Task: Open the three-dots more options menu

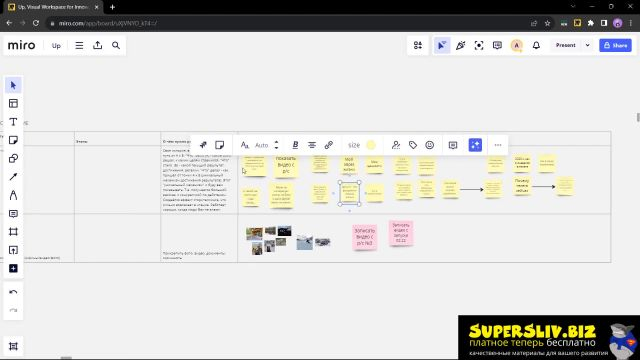Action: (x=498, y=145)
